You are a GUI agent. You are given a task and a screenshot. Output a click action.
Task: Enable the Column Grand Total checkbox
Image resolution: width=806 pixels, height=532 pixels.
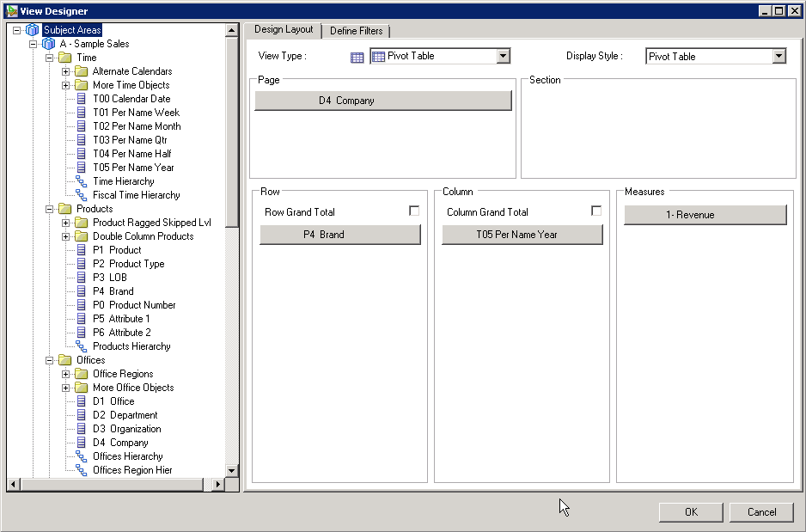click(x=596, y=211)
